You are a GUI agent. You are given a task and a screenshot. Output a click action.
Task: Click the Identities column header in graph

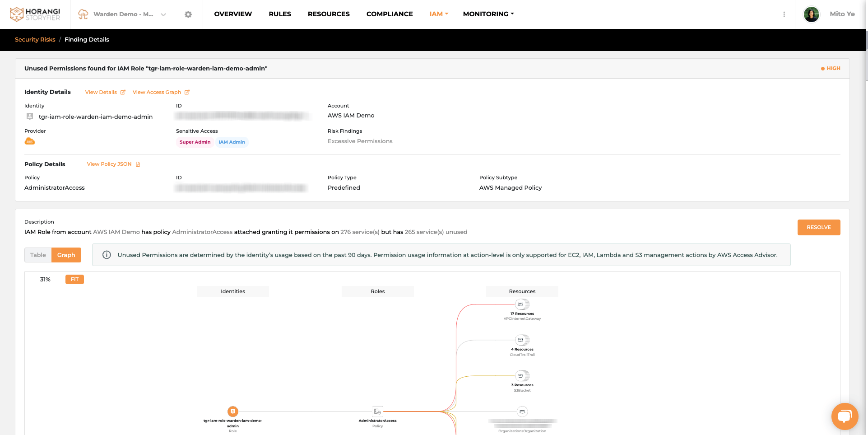click(x=233, y=291)
